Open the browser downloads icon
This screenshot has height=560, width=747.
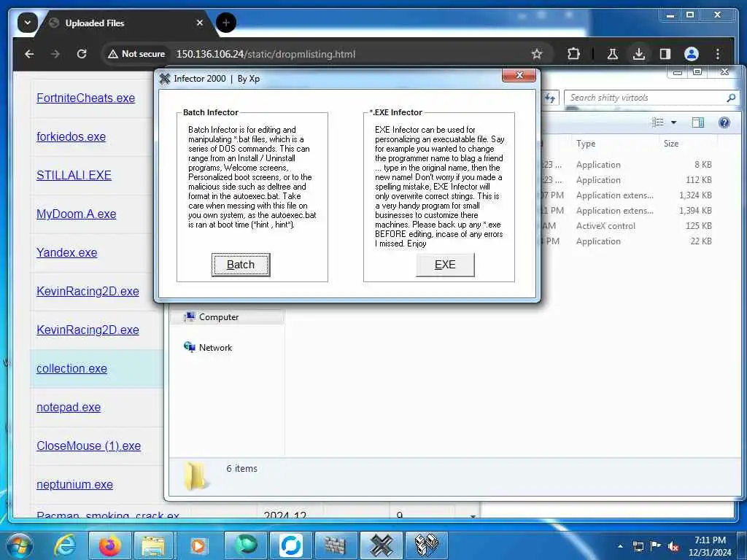(x=639, y=54)
